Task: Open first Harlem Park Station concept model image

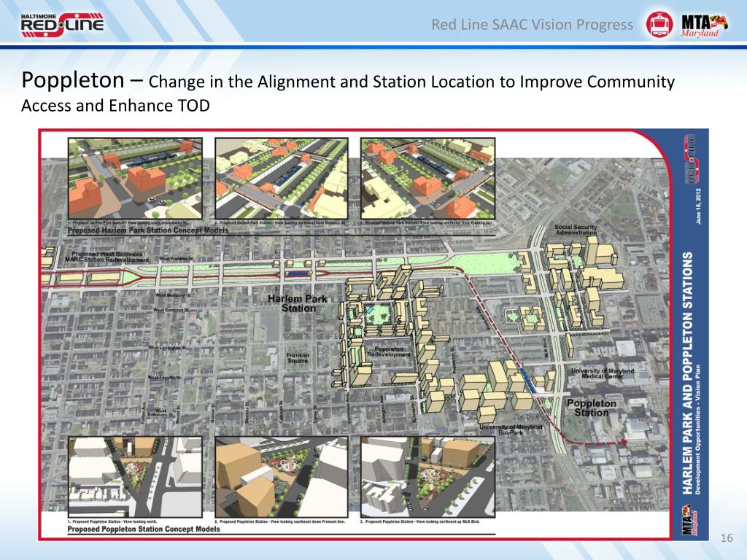Action: tap(135, 179)
